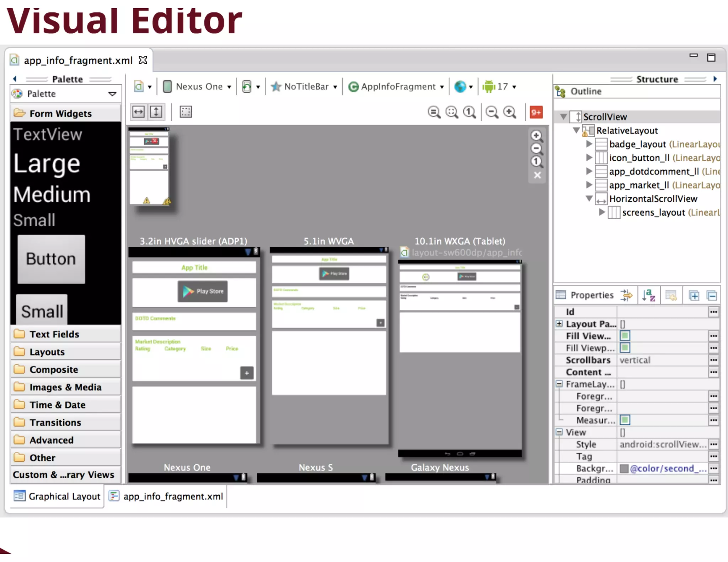The width and height of the screenshot is (728, 562).
Task: Click Style property ellipsis button
Action: [x=713, y=444]
